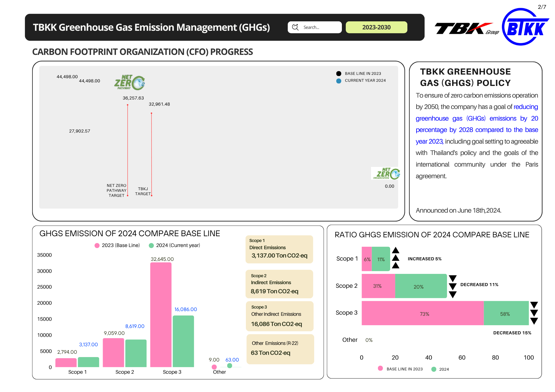
Task: Click the 27,902.57 value label
Action: (80, 131)
